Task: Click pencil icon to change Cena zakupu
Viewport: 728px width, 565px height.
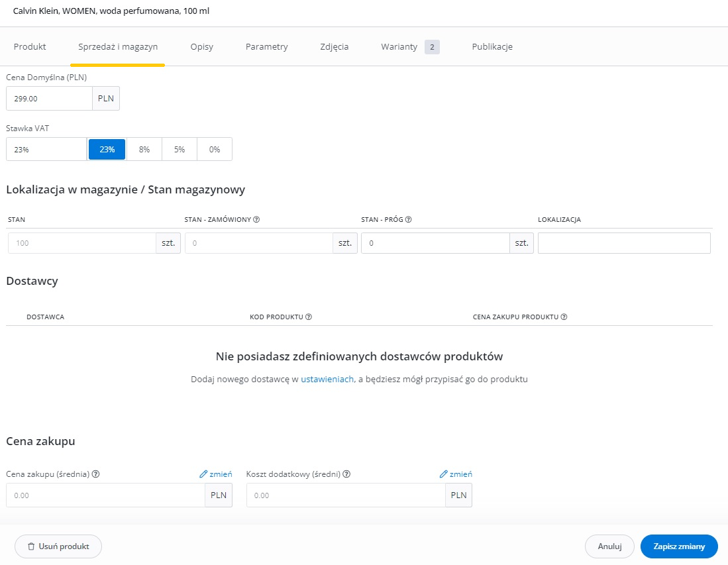Action: [203, 474]
